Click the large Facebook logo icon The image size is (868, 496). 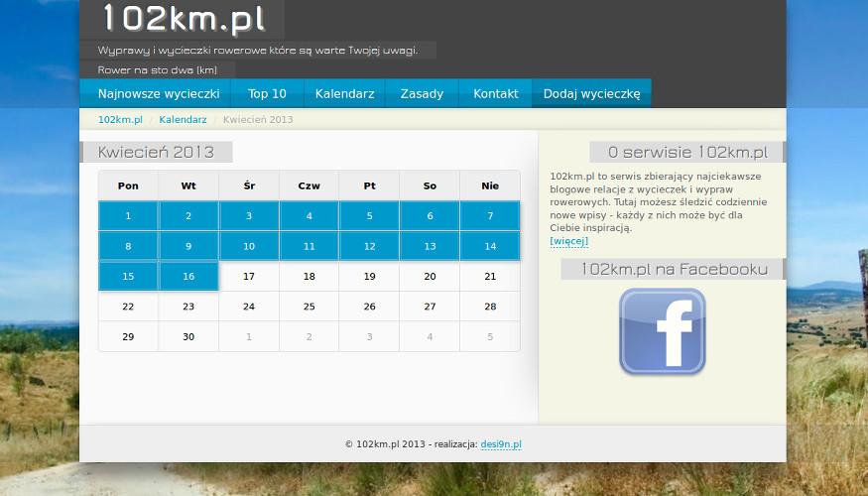[x=662, y=331]
